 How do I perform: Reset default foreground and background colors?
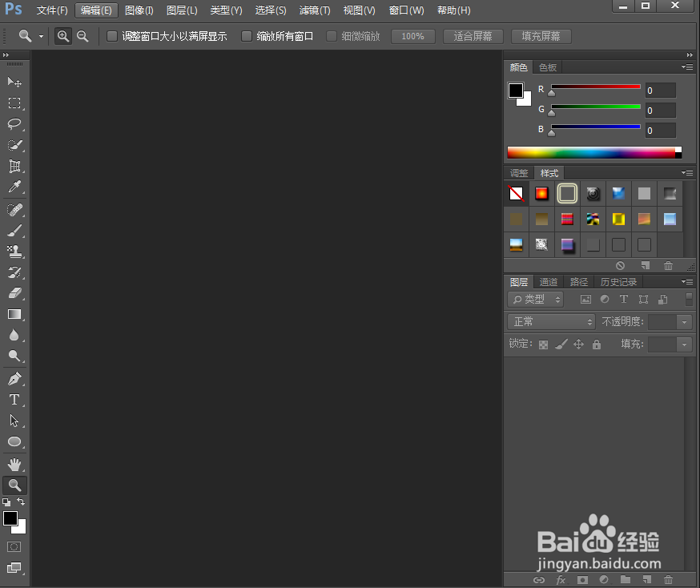point(6,501)
